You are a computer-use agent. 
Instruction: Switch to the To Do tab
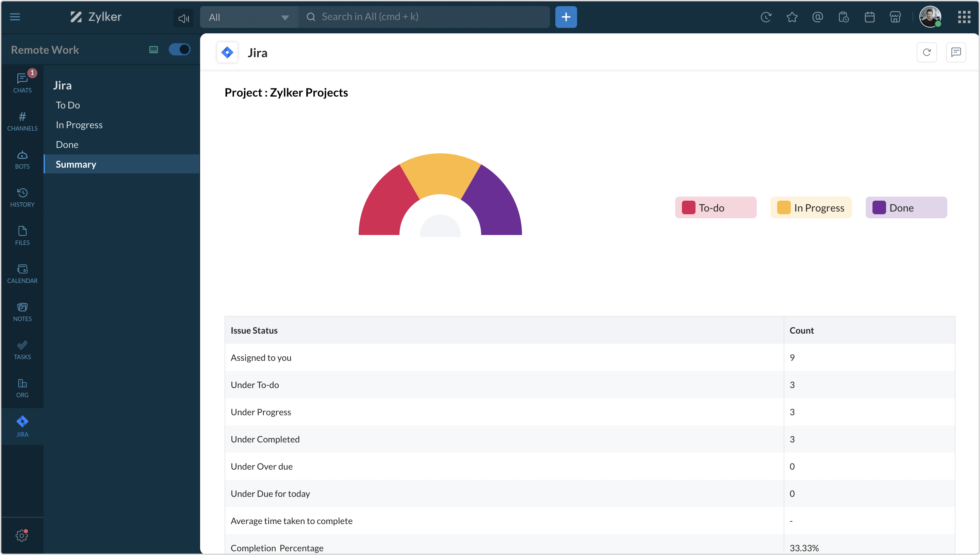[x=67, y=105]
